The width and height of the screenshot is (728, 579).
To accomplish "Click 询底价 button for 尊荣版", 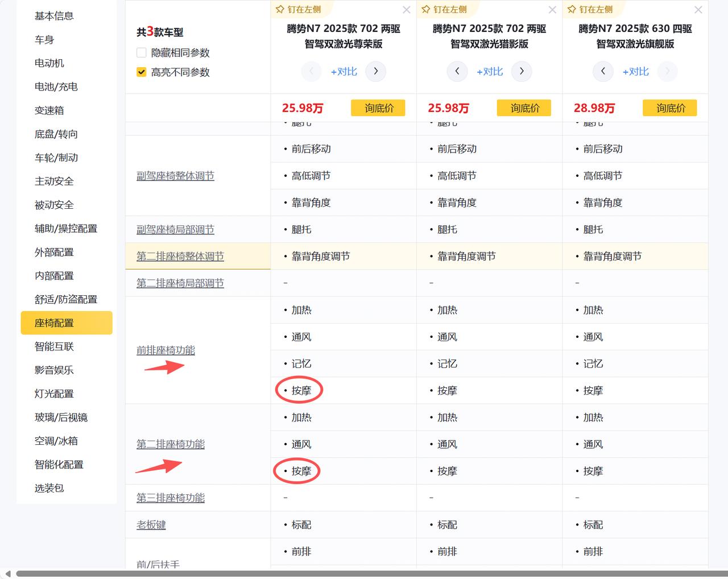I will pyautogui.click(x=378, y=108).
